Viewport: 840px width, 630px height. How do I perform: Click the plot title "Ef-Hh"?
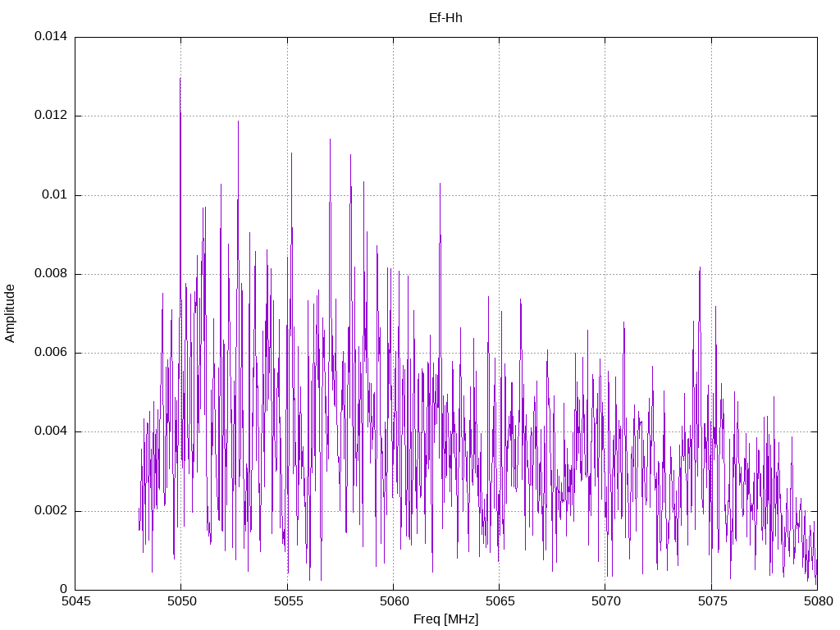pyautogui.click(x=445, y=18)
